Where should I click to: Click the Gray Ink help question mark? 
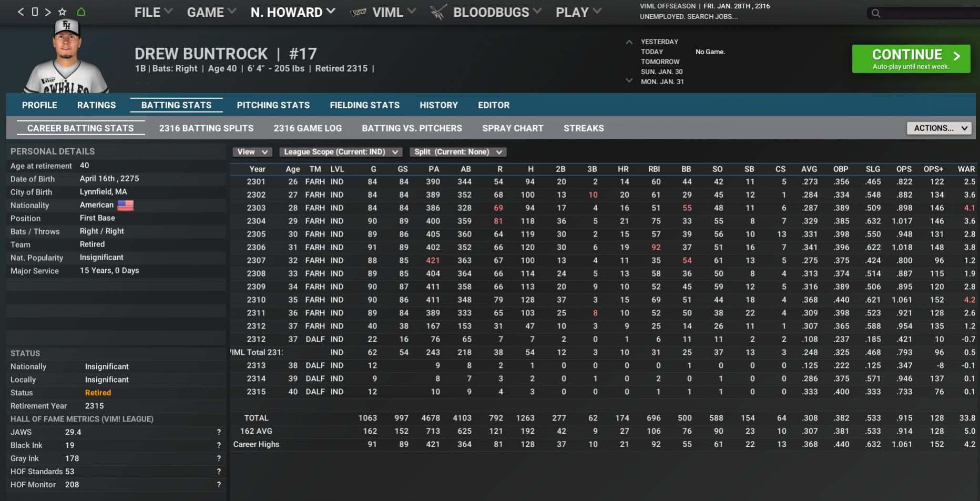point(219,458)
